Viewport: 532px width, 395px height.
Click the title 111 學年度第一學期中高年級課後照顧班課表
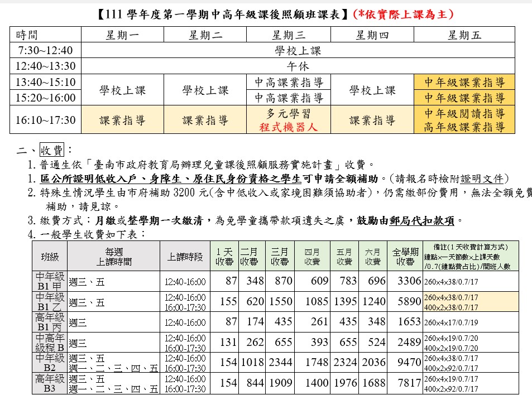[x=222, y=15]
